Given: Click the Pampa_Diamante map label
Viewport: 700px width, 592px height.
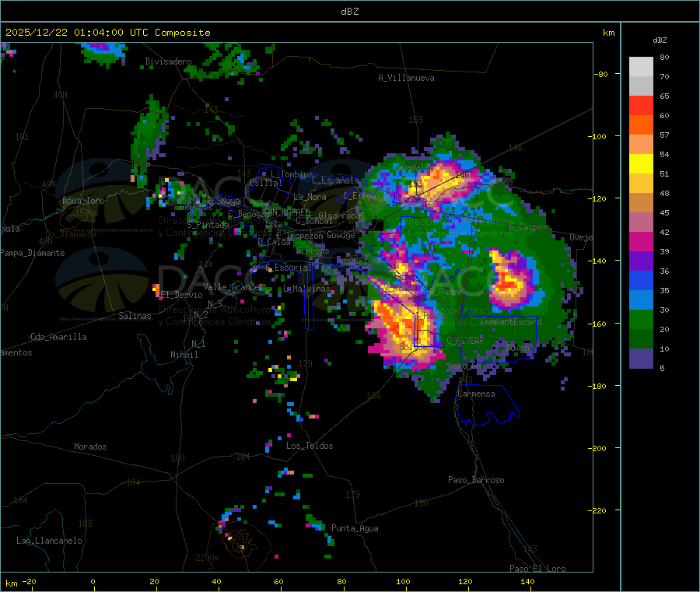Looking at the screenshot, I should pyautogui.click(x=33, y=253).
